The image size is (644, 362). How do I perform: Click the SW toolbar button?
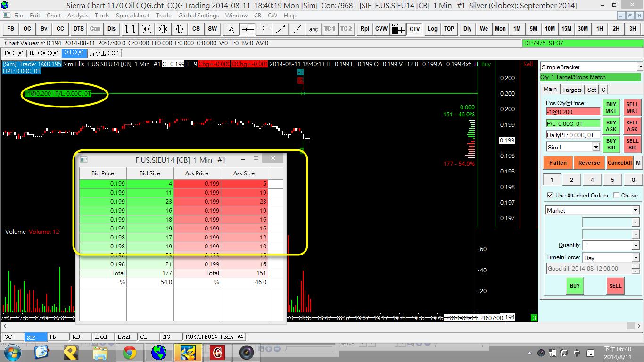pyautogui.click(x=213, y=29)
